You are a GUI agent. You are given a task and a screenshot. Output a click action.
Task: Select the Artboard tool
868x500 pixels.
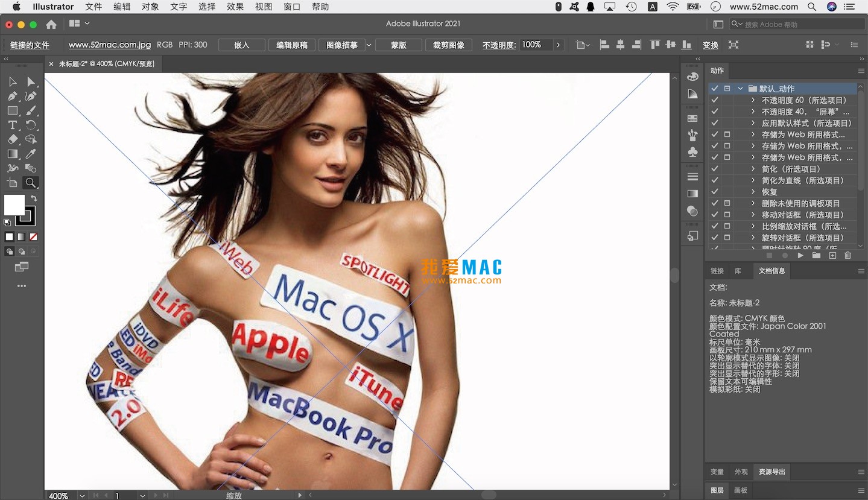[13, 183]
